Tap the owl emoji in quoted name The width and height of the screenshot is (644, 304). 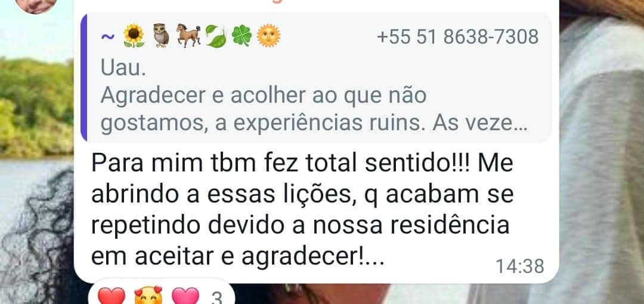tap(161, 36)
